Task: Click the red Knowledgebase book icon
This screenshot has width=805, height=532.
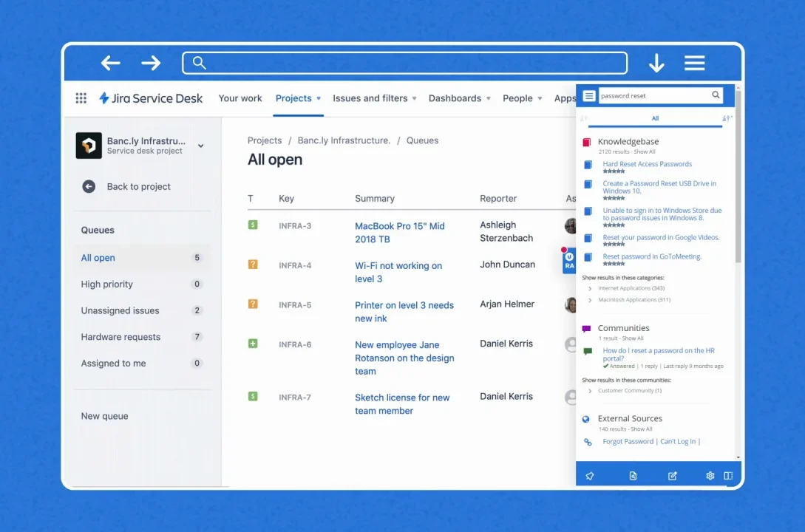Action: coord(586,142)
